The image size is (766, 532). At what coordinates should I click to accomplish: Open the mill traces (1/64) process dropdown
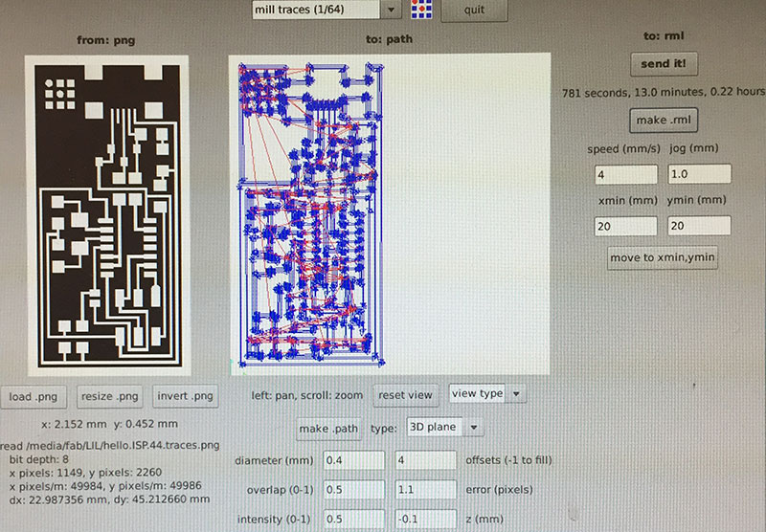327,10
